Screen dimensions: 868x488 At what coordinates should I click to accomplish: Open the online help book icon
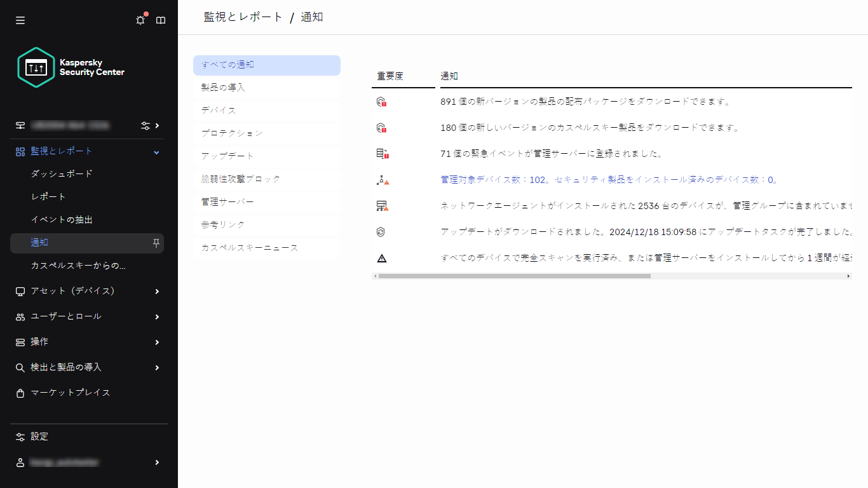(x=161, y=20)
